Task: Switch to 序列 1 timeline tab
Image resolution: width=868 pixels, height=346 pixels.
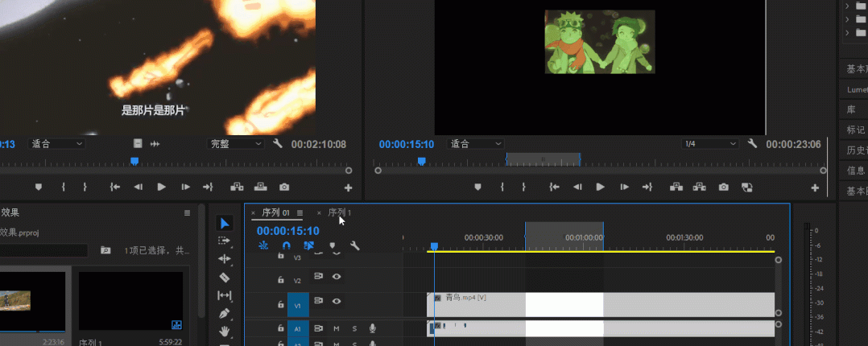Action: 339,212
